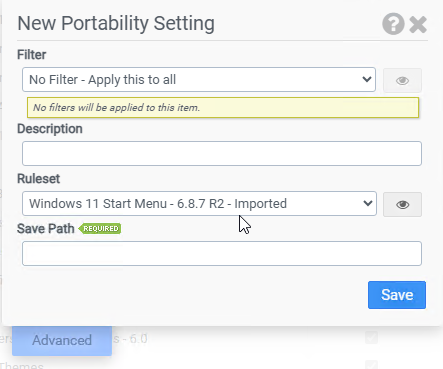Image resolution: width=443 pixels, height=369 pixels.
Task: Click the Save Path label
Action: point(46,229)
